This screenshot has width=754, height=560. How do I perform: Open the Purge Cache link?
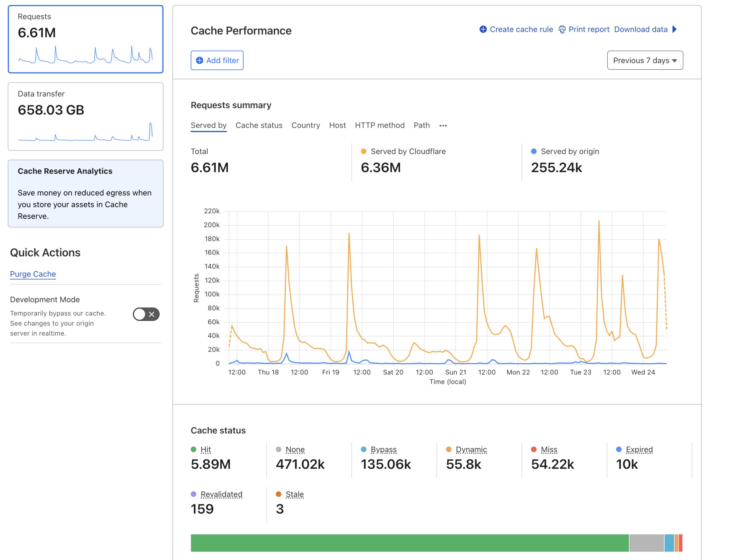coord(33,274)
